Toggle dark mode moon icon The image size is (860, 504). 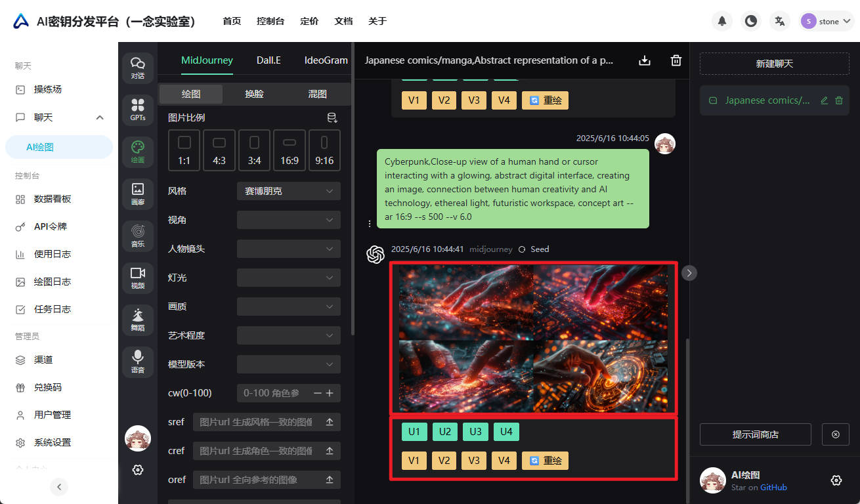tap(751, 21)
